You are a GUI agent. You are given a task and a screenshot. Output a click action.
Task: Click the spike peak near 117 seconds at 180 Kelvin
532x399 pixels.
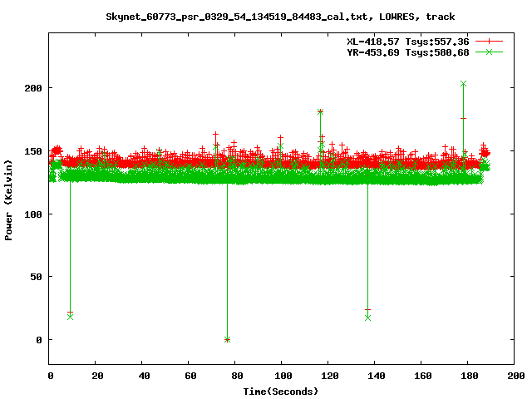tap(320, 111)
